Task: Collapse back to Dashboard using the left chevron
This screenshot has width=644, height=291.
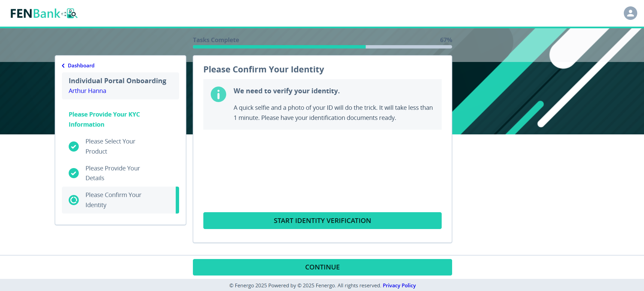Action: [x=63, y=65]
